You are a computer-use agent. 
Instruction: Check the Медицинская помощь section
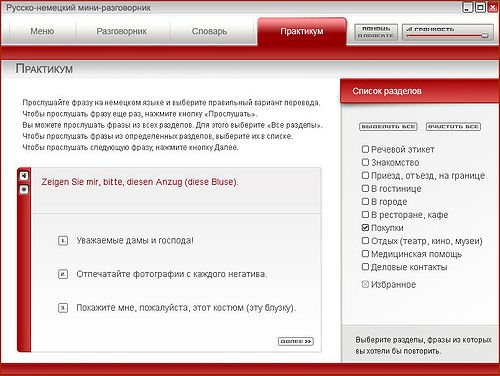365,254
